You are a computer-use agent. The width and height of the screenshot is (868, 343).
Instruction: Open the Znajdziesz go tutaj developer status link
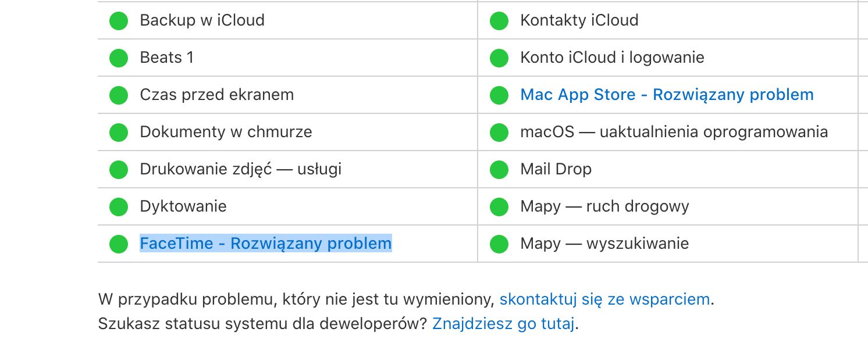tap(503, 323)
